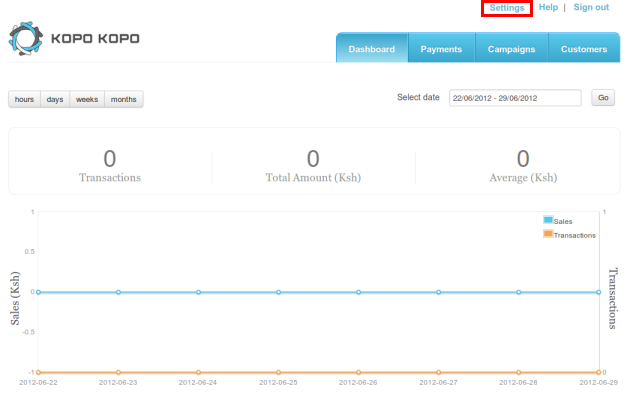Select the Customers tab
This screenshot has width=630, height=410.
click(583, 49)
